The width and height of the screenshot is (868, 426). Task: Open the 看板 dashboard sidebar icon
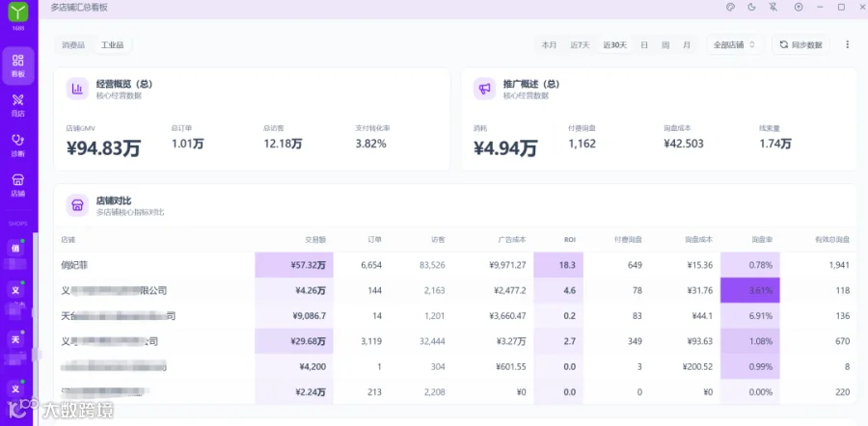point(17,66)
